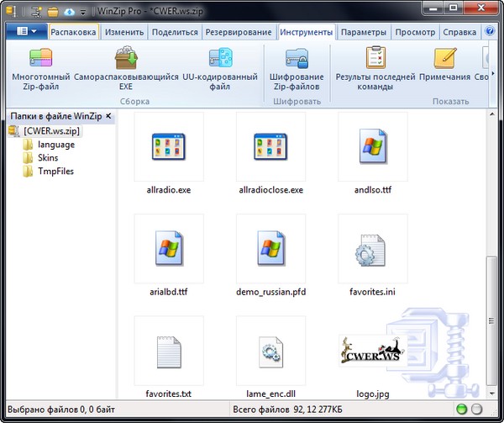The image size is (504, 423).
Task: Open the blue WinZip application menu dropdown
Action: click(25, 33)
